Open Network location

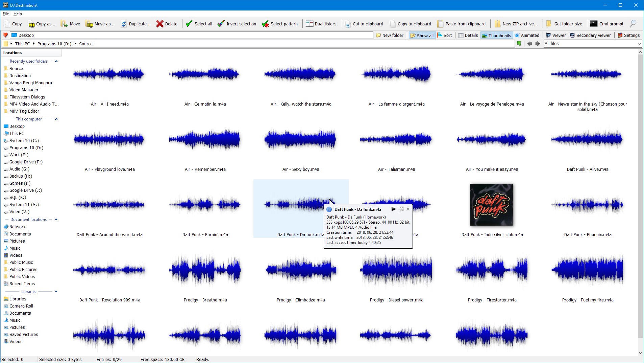17,227
